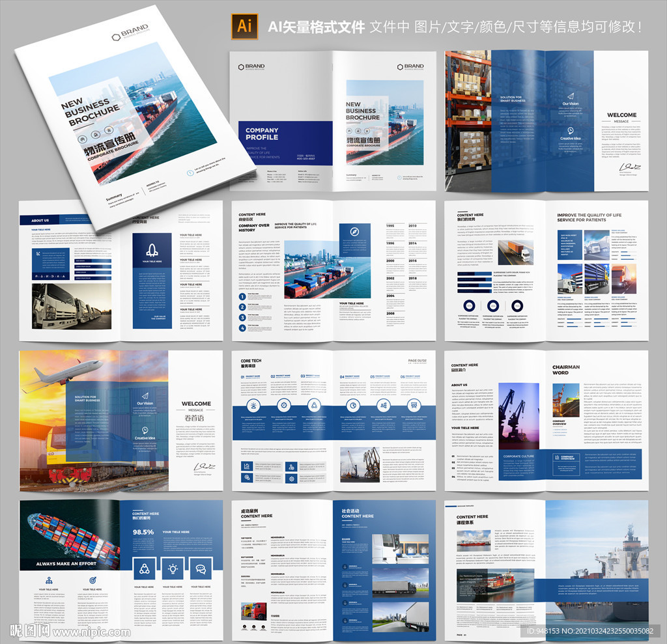
Task: Click the BRAND hexagon logo on tilted cover
Action: (130, 33)
